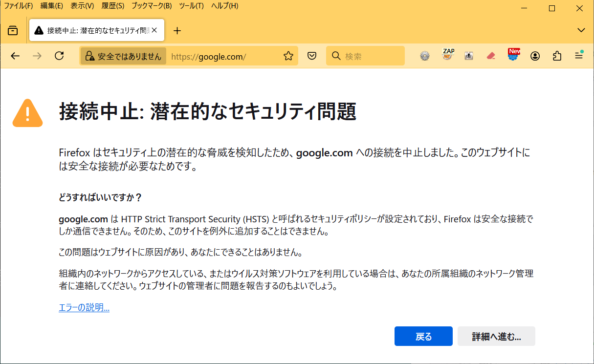Click the 安全ではありません security indicator
Viewport: 594px width, 364px height.
[123, 56]
